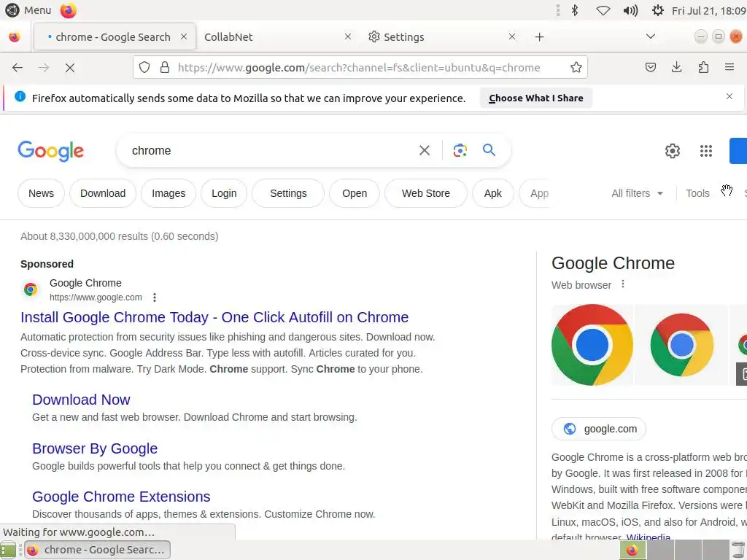Select the chrome - Google Search tab
747x560 pixels.
click(115, 37)
